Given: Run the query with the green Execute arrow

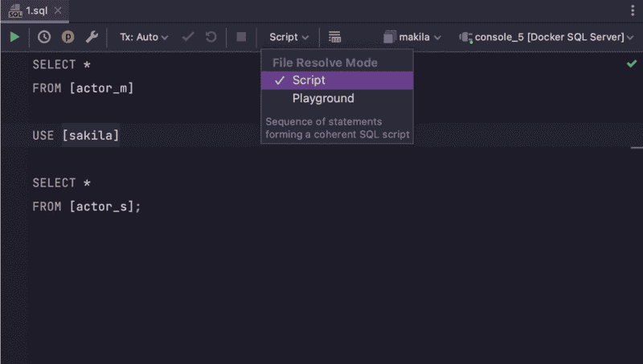Looking at the screenshot, I should [14, 37].
